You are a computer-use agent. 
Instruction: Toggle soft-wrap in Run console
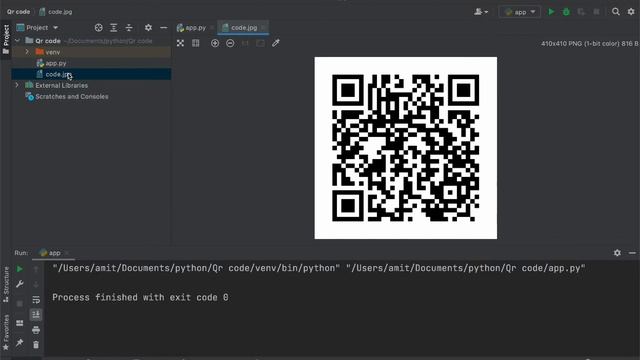pyautogui.click(x=36, y=300)
